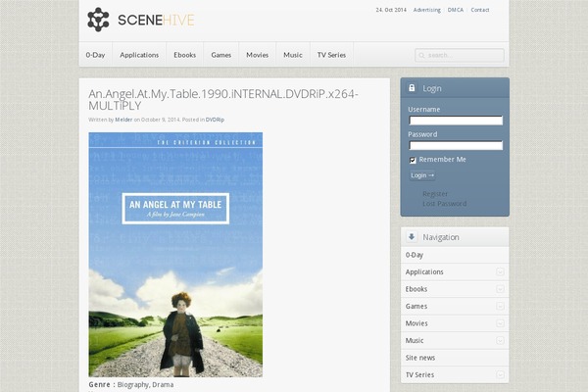Open the DVDRip category link
The image size is (588, 392).
click(x=215, y=120)
